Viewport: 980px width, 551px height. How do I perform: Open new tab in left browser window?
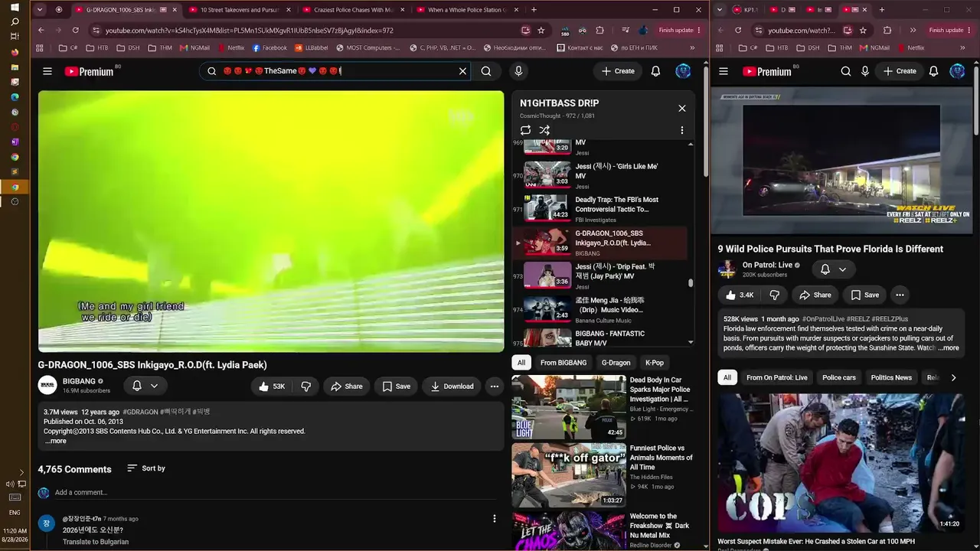pos(534,10)
